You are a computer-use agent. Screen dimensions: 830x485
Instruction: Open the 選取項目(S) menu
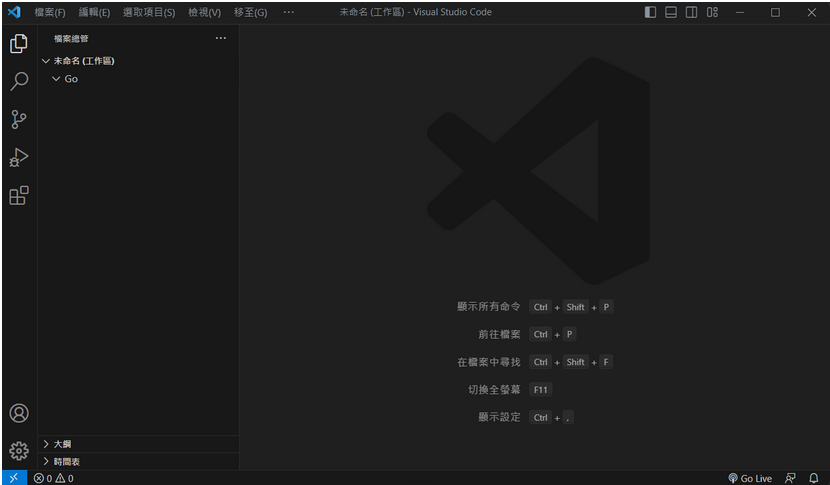[x=149, y=12]
